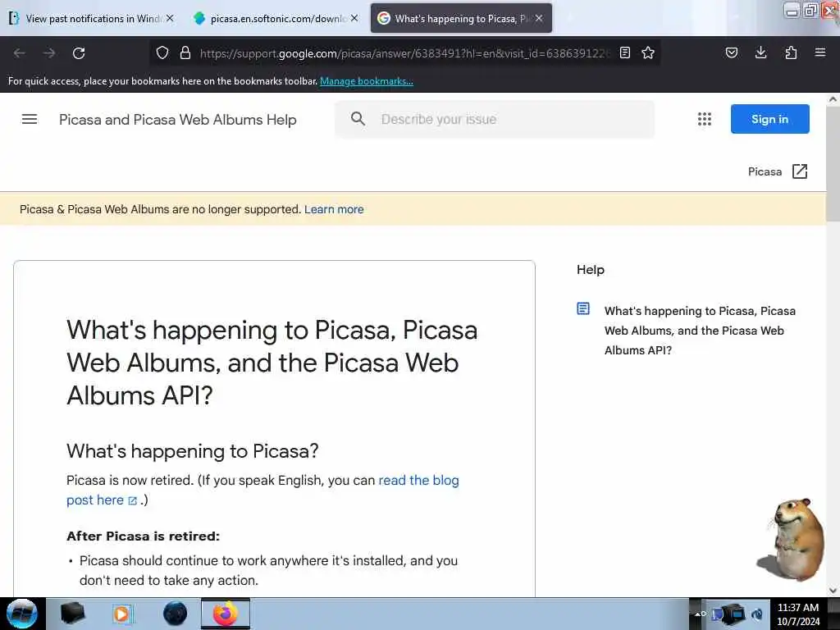840x630 pixels.
Task: Click the scrollbar down arrow
Action: click(x=833, y=591)
